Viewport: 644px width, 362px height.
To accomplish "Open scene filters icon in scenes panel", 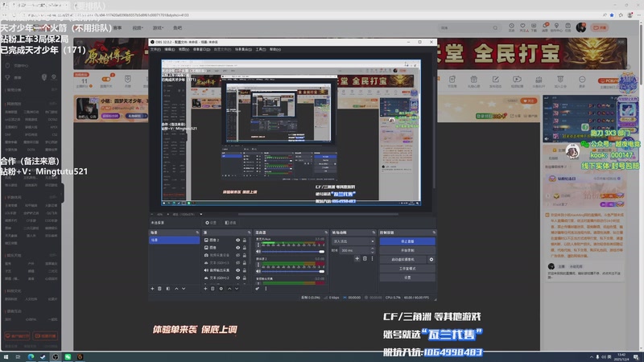I will pyautogui.click(x=168, y=289).
